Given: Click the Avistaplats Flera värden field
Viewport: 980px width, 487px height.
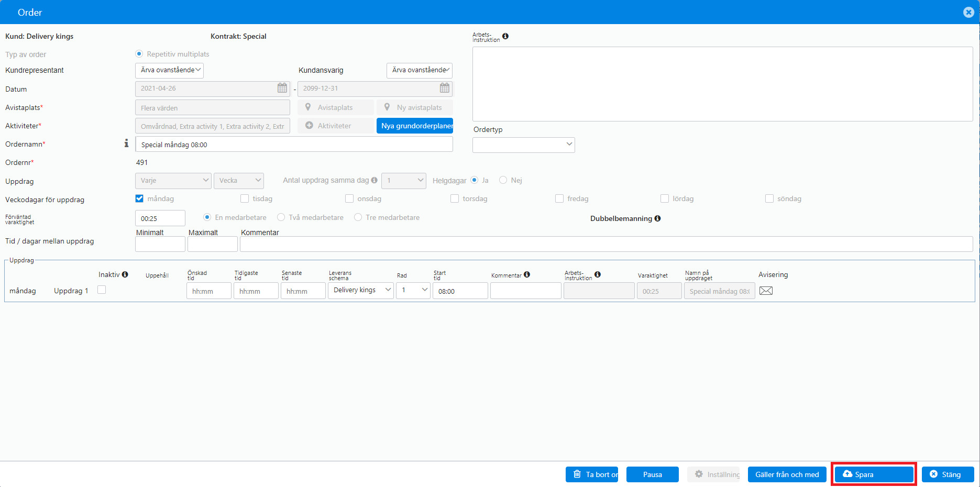Looking at the screenshot, I should 213,107.
